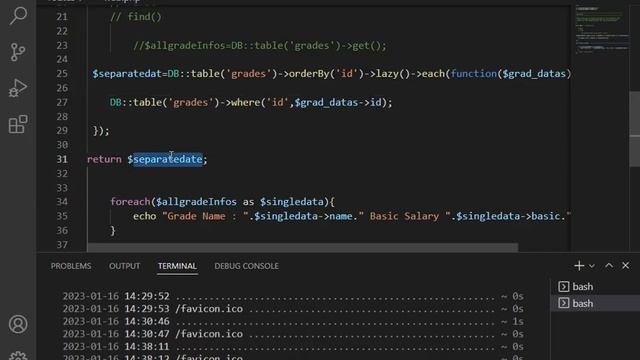Viewport: 640px width, 360px height.
Task: Open the Manage gear icon
Action: [x=18, y=356]
